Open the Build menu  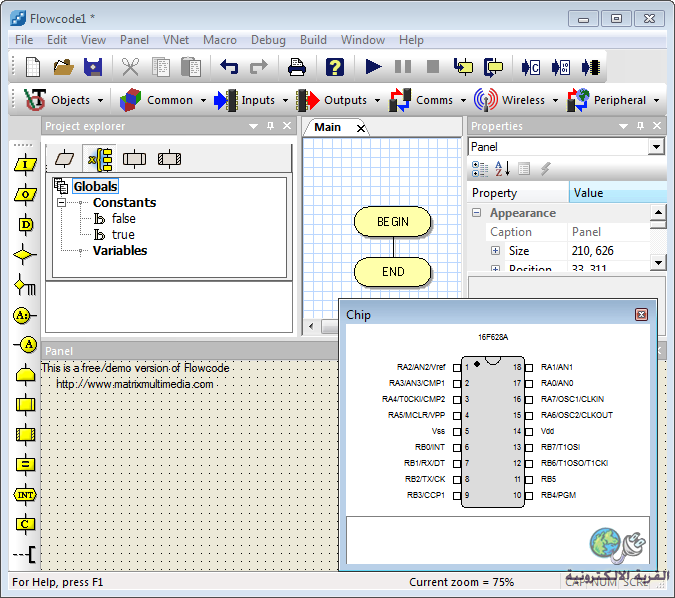point(313,40)
